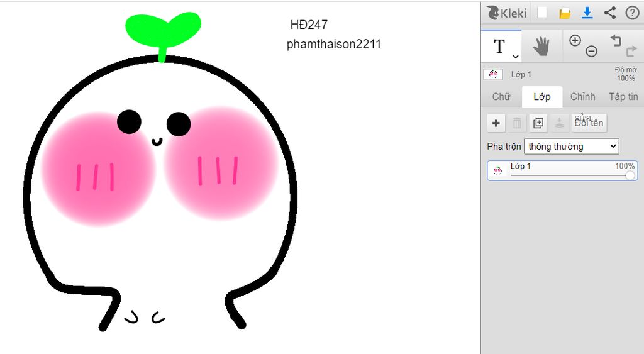644x354 pixels.
Task: Click the new image icon
Action: pyautogui.click(x=542, y=13)
